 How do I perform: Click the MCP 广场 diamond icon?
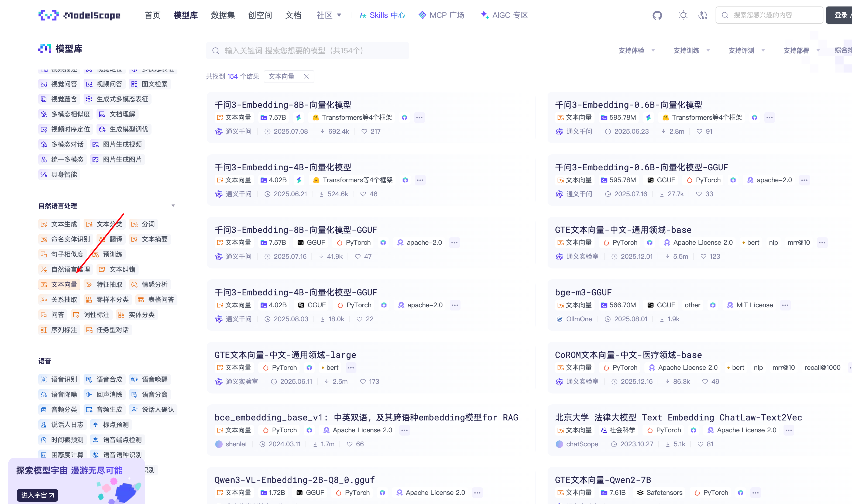pyautogui.click(x=422, y=15)
